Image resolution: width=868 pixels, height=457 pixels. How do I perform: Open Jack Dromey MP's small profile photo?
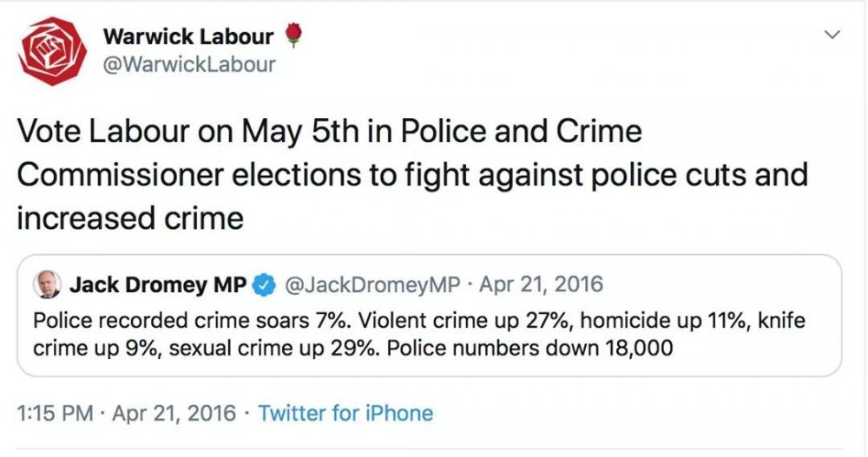pos(48,284)
